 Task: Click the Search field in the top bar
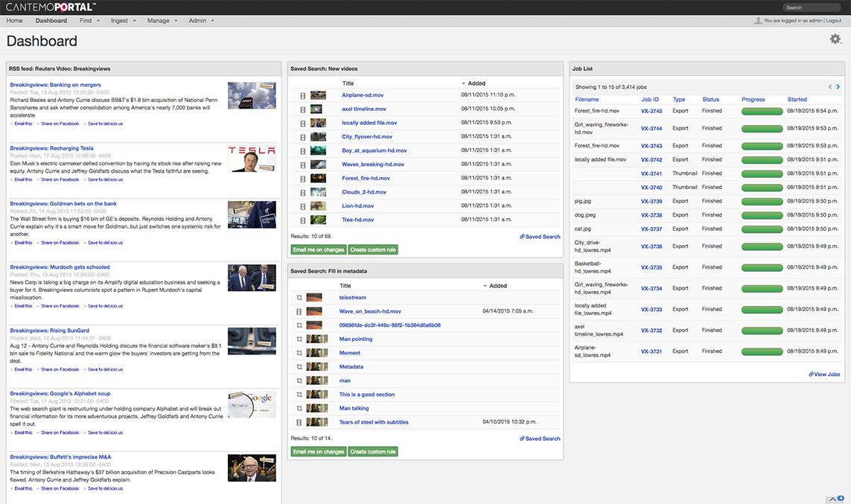pos(812,7)
